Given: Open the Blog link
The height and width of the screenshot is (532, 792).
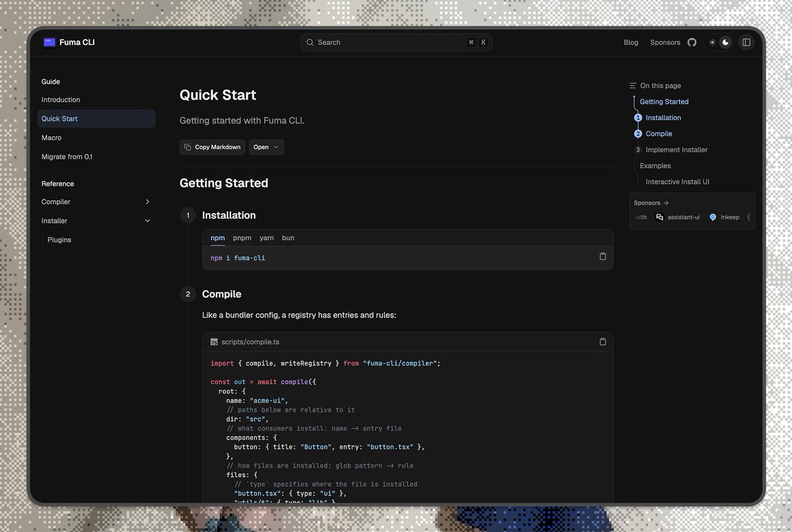Looking at the screenshot, I should [631, 42].
